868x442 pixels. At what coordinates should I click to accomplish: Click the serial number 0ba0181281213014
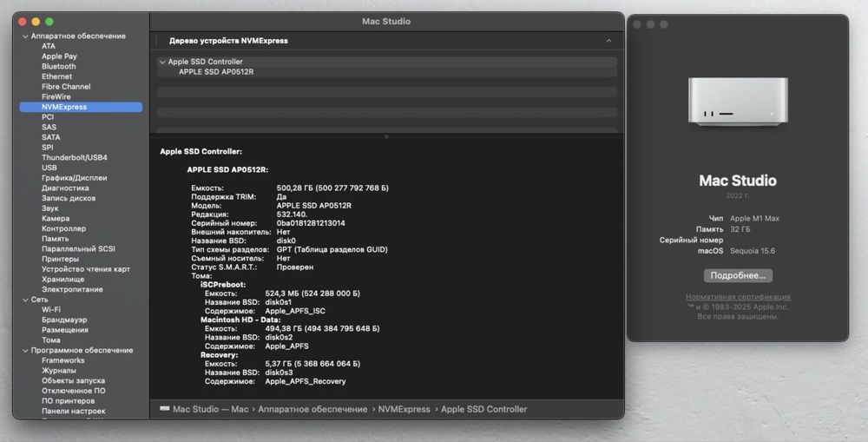coord(311,223)
